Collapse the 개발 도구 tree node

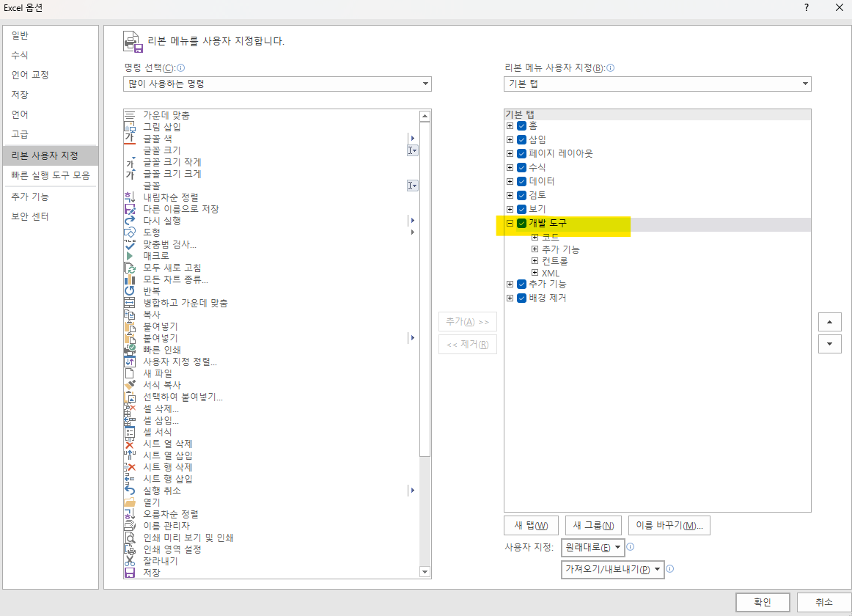click(510, 224)
